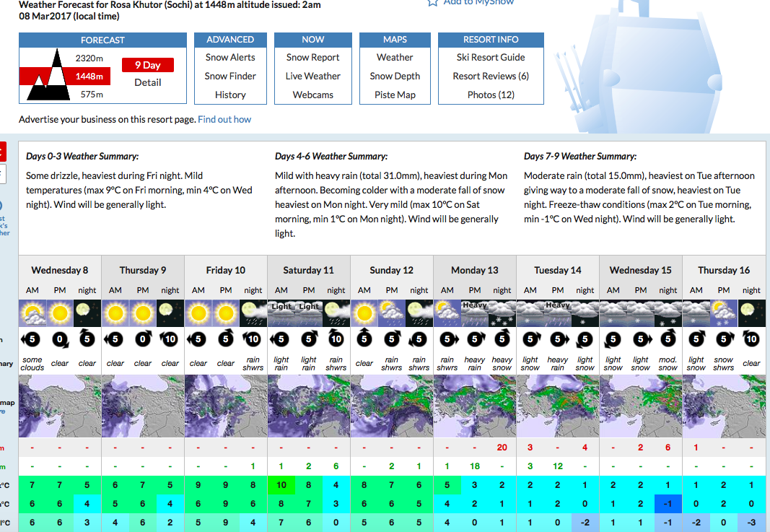The height and width of the screenshot is (532, 770).
Task: Open the Tuesday 14 weather map thumbnail
Action: click(x=558, y=406)
